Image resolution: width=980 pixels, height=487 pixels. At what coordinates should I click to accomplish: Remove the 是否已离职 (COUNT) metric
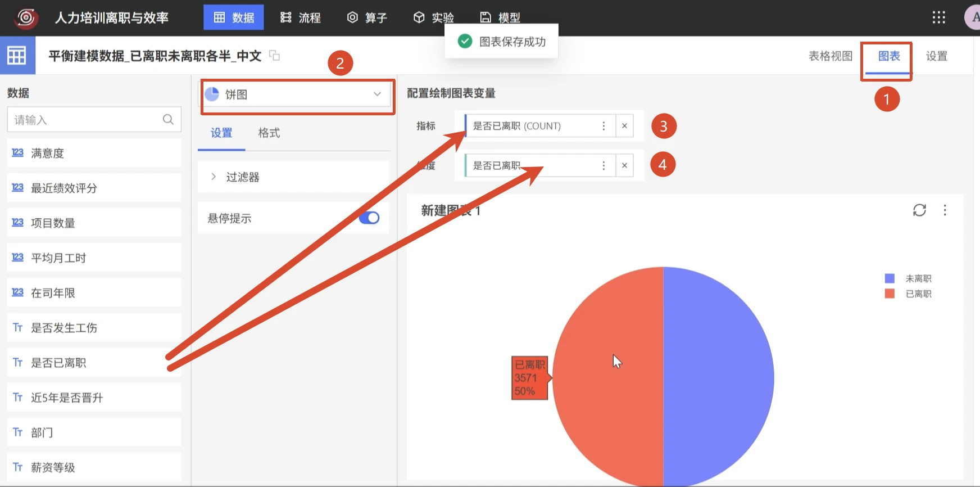624,126
